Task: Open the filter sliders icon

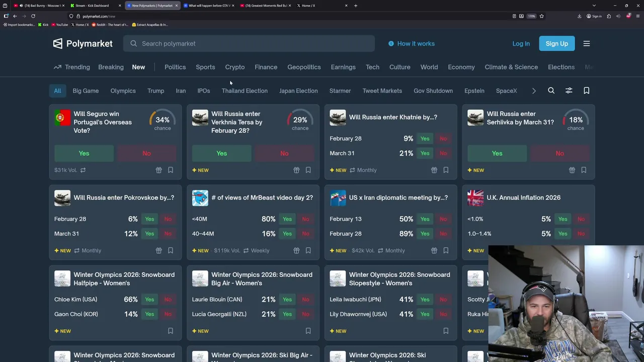Action: [569, 90]
